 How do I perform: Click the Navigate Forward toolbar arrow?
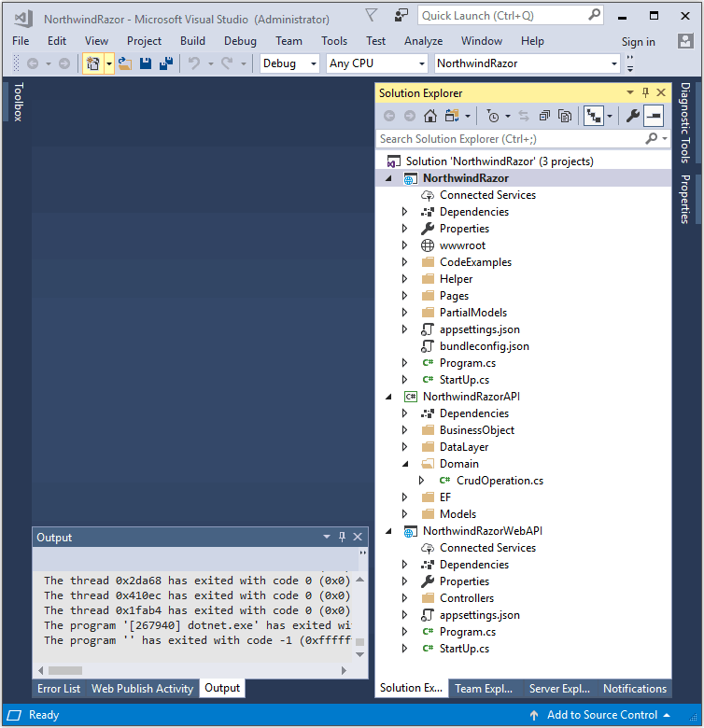64,63
